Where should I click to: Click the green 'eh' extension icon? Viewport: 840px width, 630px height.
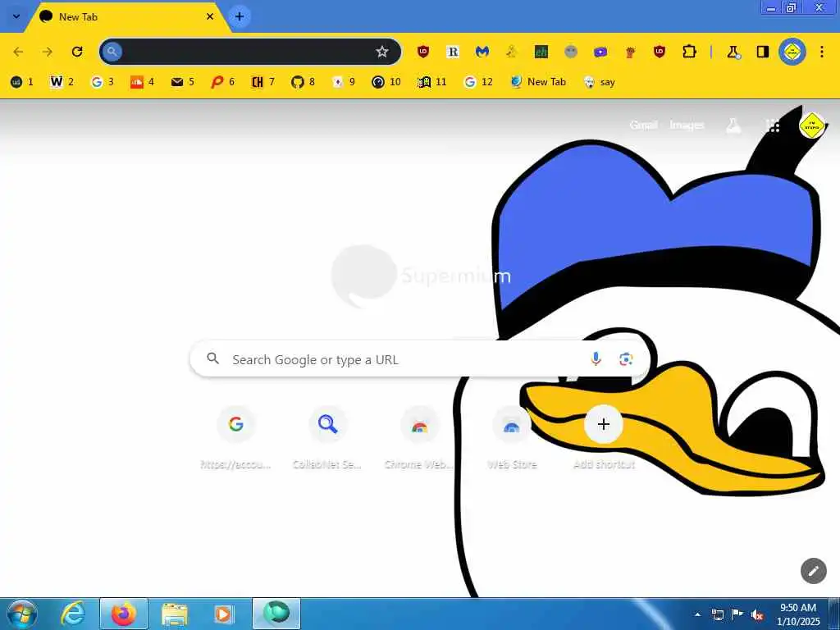tap(541, 52)
